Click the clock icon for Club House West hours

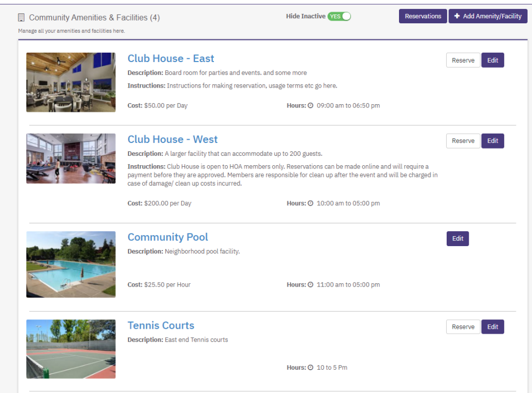click(x=310, y=203)
